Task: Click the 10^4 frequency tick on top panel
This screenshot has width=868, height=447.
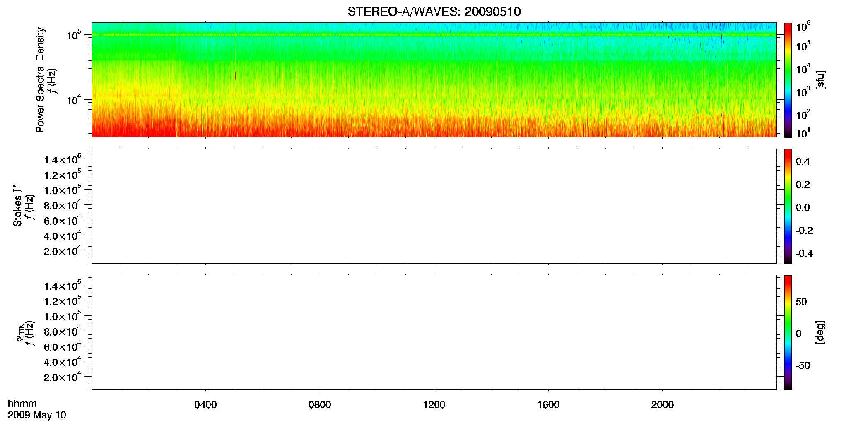Action: pyautogui.click(x=73, y=100)
